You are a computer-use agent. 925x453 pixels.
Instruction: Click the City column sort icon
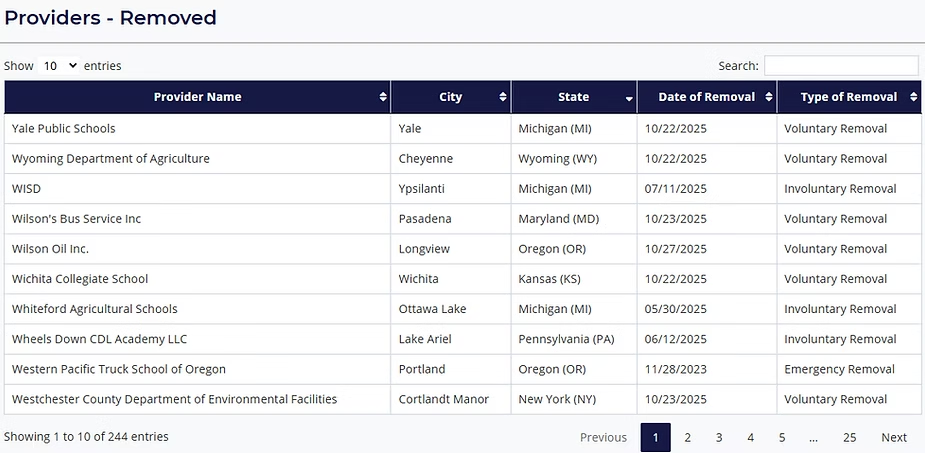pos(503,97)
